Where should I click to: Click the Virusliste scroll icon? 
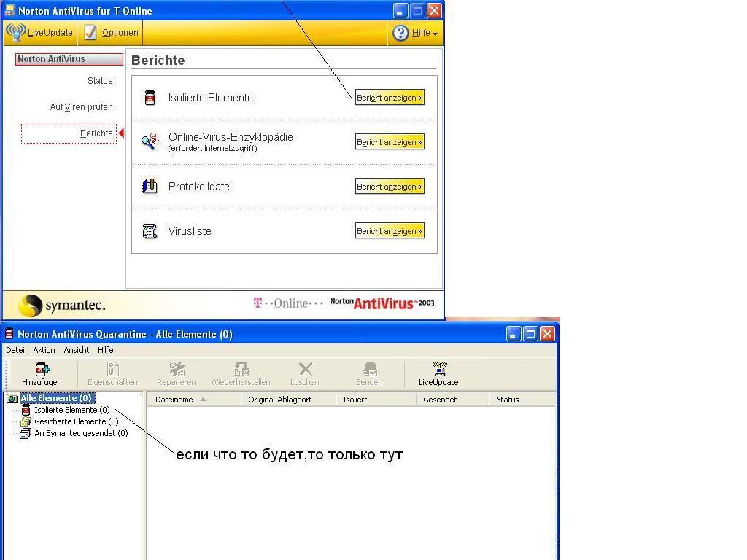[150, 231]
